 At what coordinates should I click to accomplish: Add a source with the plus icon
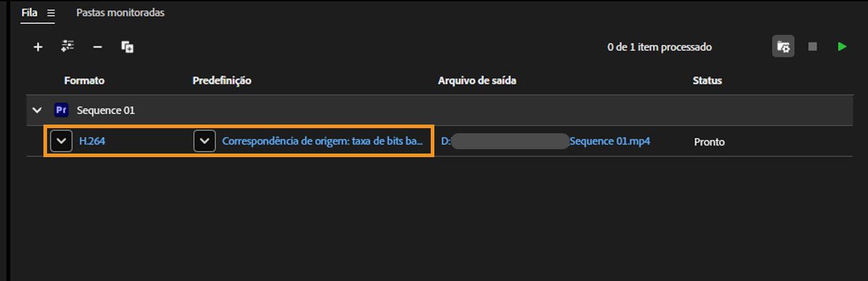pos(38,47)
